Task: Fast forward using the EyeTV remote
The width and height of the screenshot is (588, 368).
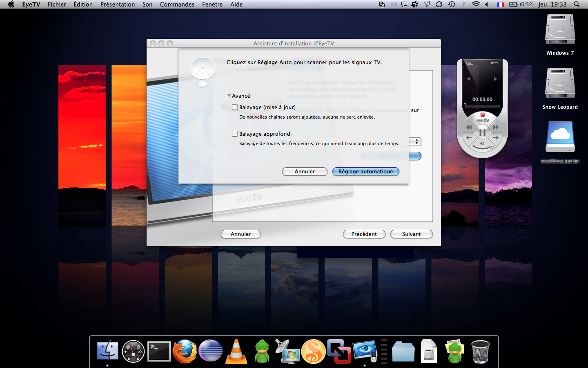Action: pyautogui.click(x=496, y=127)
